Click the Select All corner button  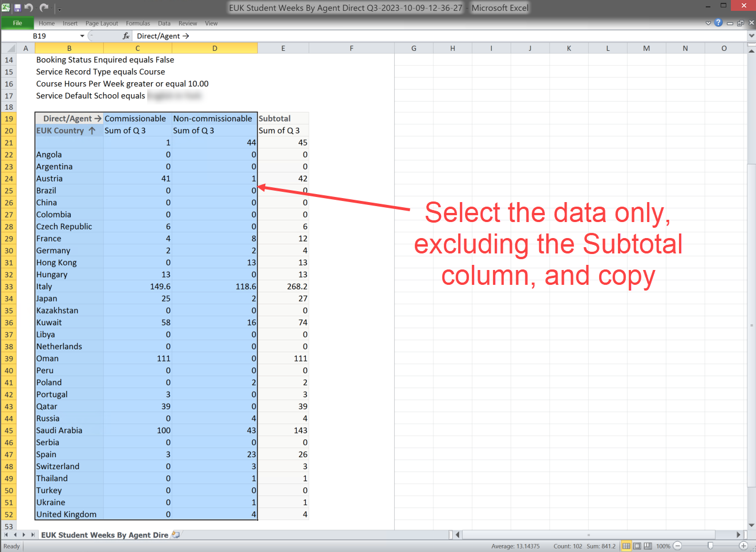coord(9,49)
